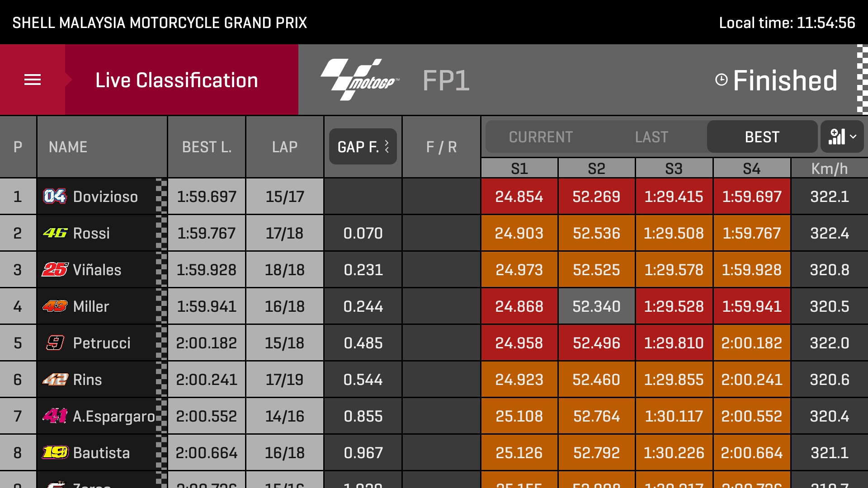The height and width of the screenshot is (488, 868).
Task: Open the chart settings icon dropdown
Action: pos(842,136)
